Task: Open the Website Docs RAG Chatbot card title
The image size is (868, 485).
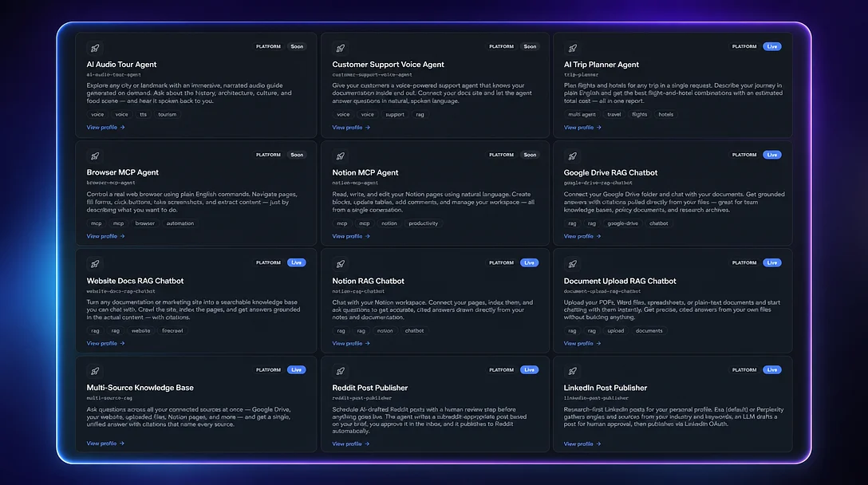Action: 135,281
